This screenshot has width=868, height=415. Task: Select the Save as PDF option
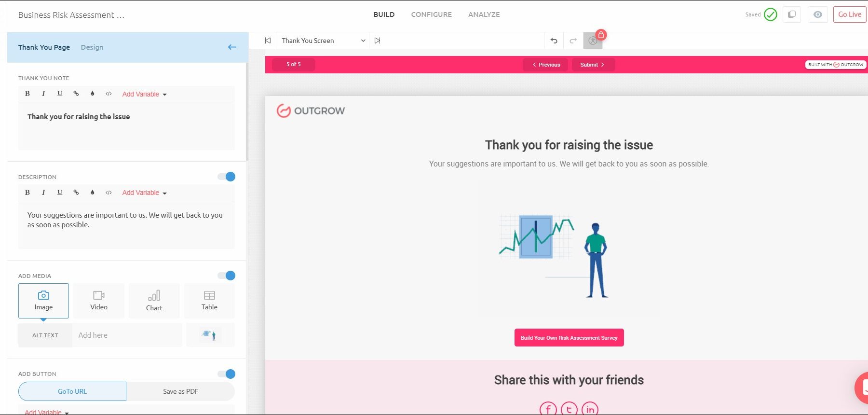(x=180, y=391)
